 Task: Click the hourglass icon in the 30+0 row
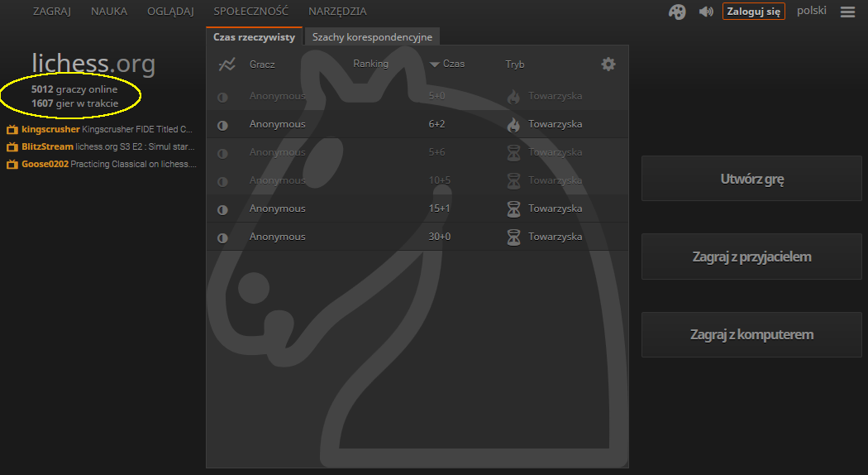click(513, 237)
